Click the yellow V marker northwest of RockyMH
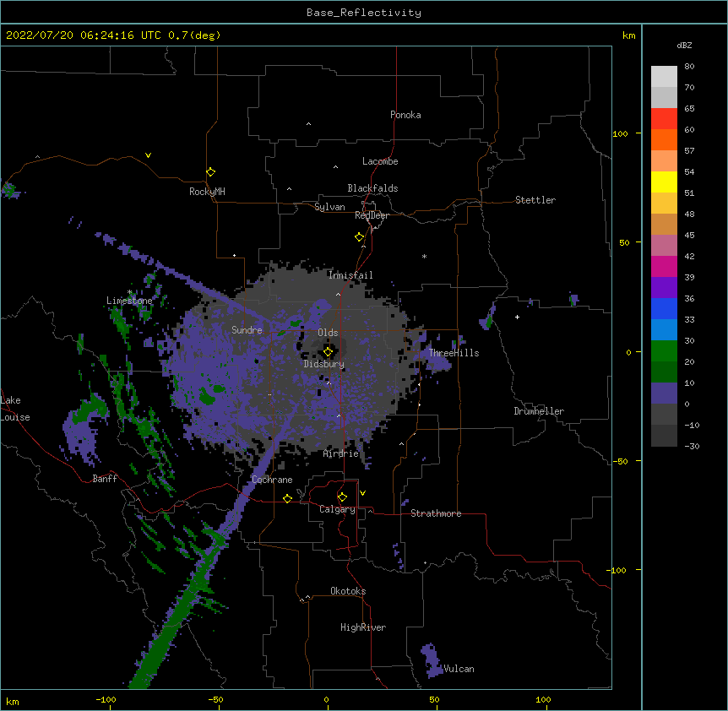Screen dimensions: 728x711 [x=148, y=155]
